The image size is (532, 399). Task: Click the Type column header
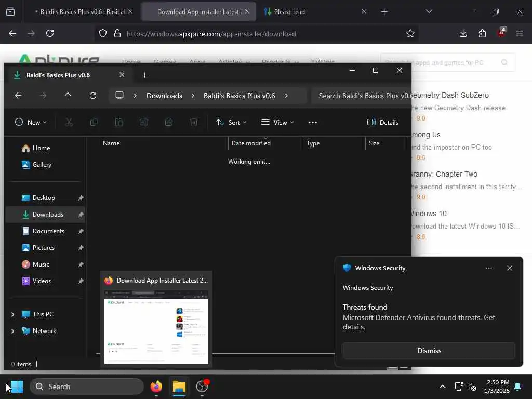click(334, 143)
